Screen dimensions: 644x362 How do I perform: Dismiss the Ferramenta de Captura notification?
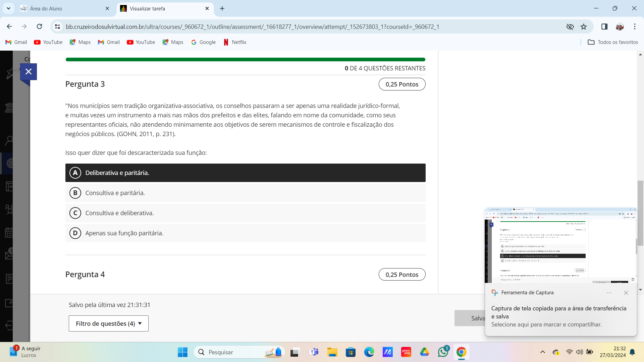click(x=626, y=293)
